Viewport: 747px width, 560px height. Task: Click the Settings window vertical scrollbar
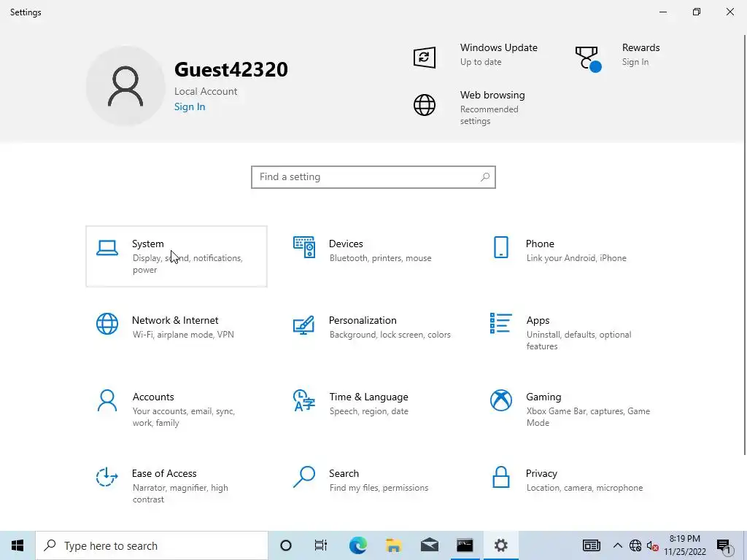tap(744, 245)
